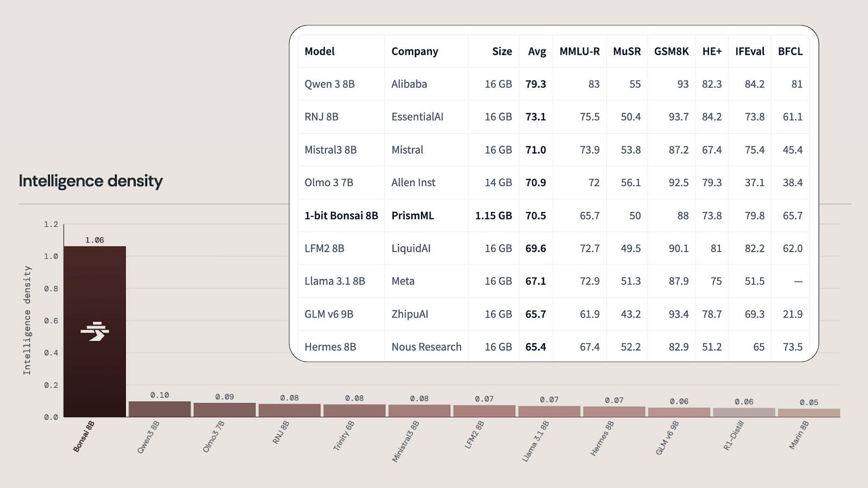
Task: Click the LFM2 8B axis label
Action: coord(474,435)
